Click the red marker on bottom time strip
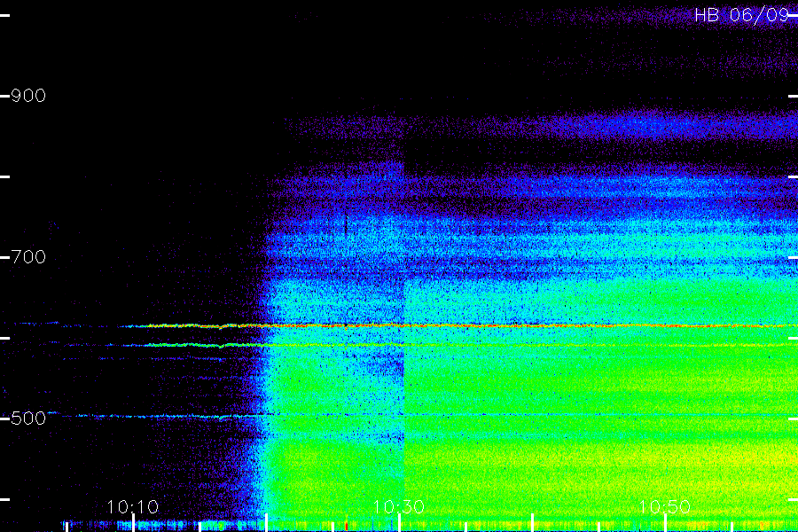This screenshot has width=798, height=532. (x=347, y=525)
